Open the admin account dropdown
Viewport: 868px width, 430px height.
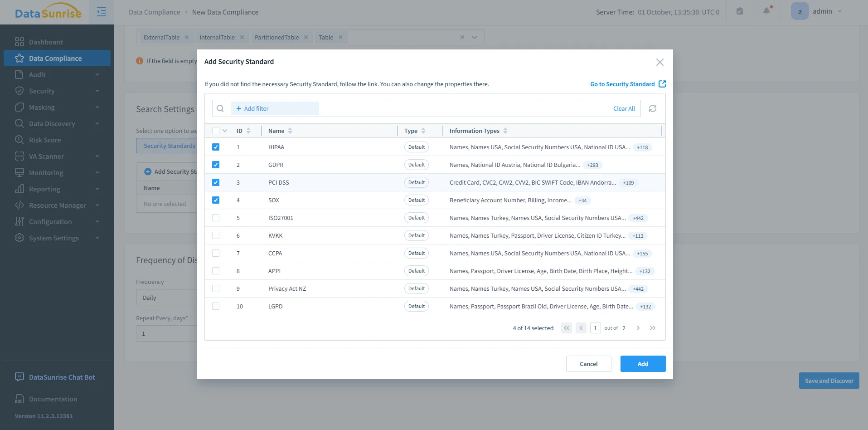(x=821, y=11)
